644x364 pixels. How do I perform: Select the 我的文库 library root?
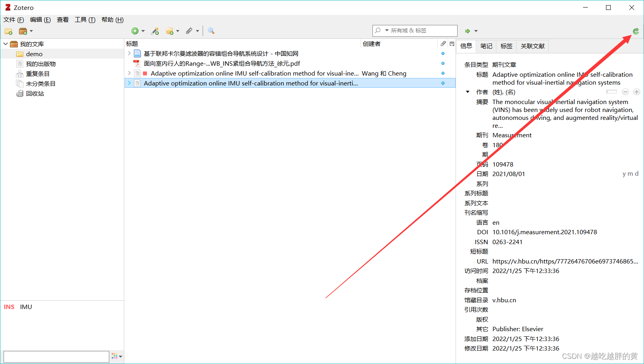point(32,44)
